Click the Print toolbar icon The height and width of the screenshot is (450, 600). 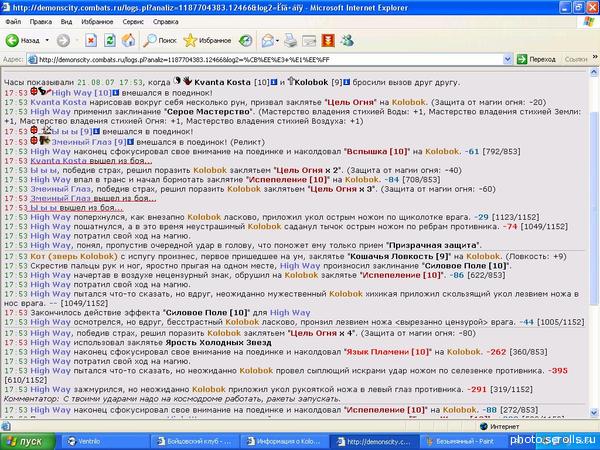pyautogui.click(x=294, y=40)
